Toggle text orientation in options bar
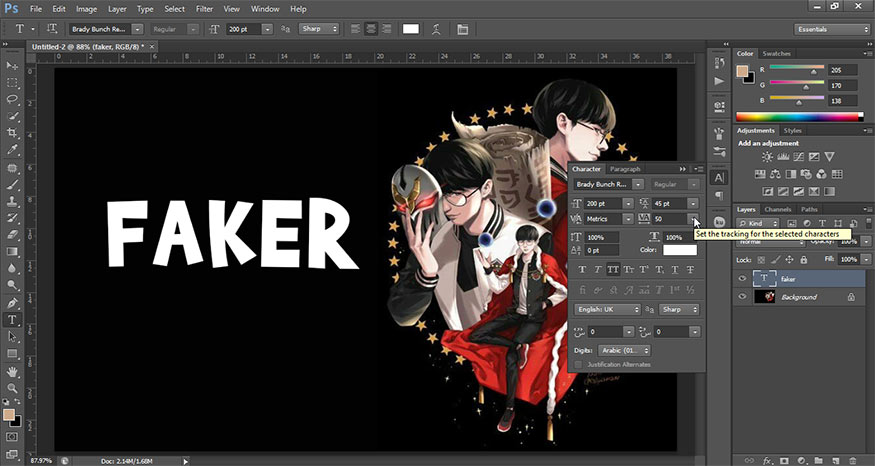Viewport: 875px width, 466px height. point(52,29)
